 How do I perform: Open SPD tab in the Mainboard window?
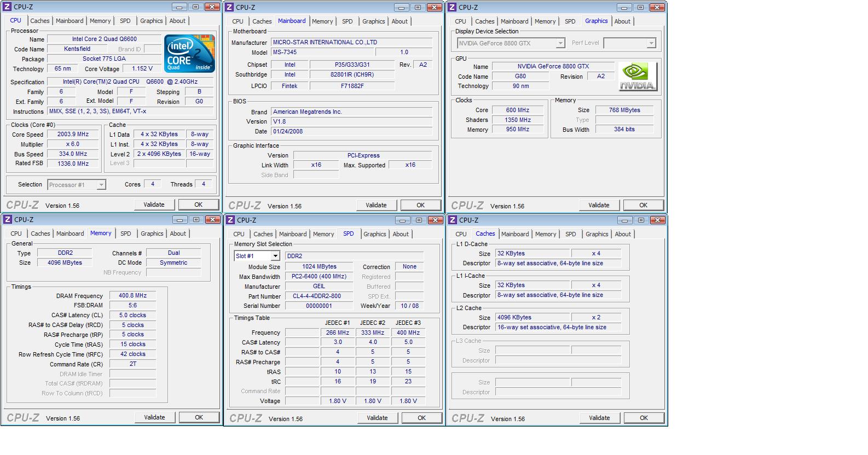point(348,21)
